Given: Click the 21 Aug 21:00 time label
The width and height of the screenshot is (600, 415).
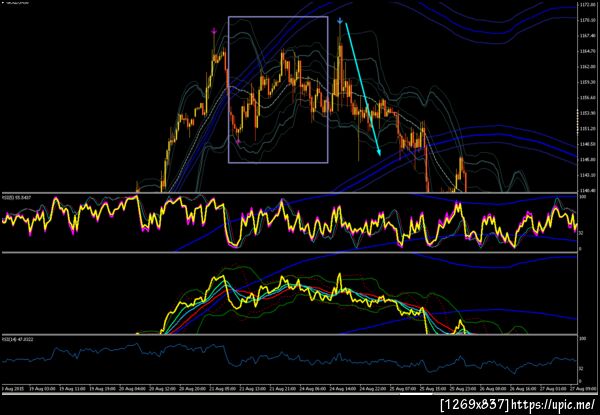Looking at the screenshot, I should (282, 389).
